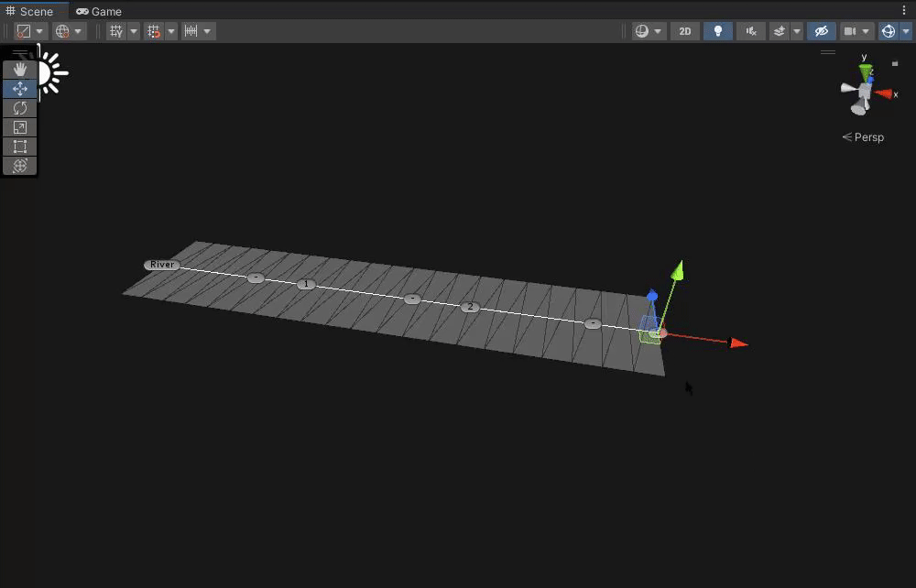Click the grid visibility Y-axis icon

coord(115,31)
